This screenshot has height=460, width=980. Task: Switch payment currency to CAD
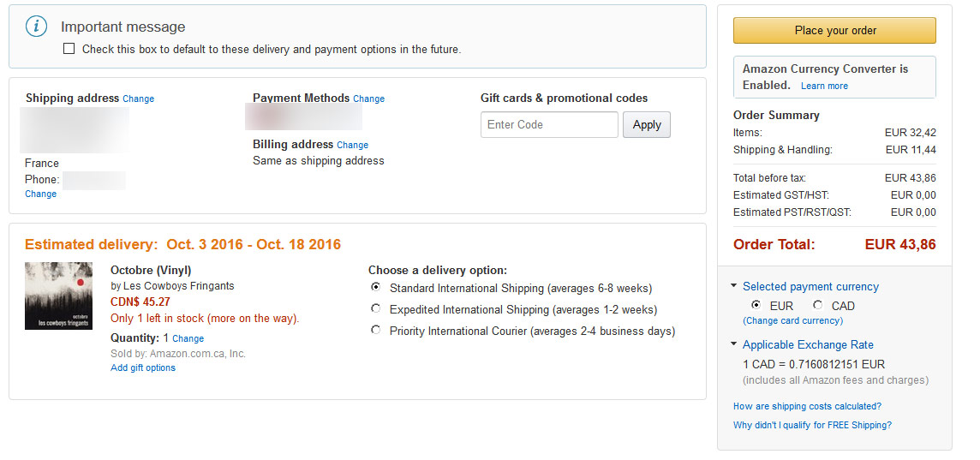click(x=817, y=305)
